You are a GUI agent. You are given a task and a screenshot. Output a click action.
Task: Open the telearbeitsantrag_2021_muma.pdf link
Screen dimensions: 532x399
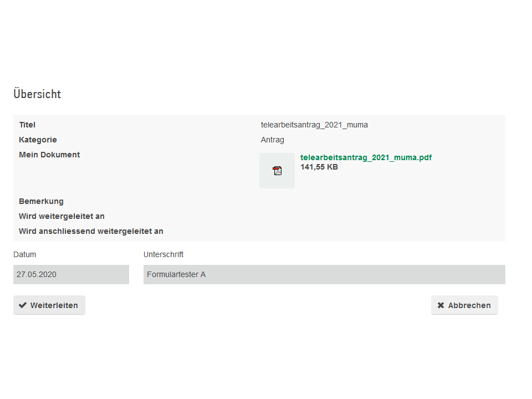pyautogui.click(x=366, y=157)
